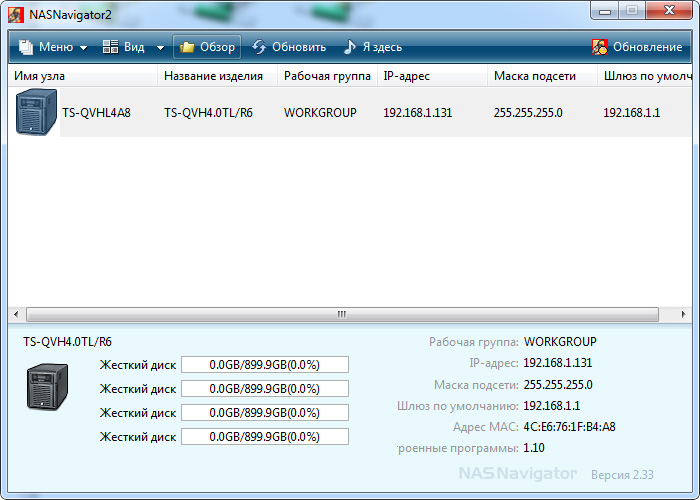The image size is (700, 500).
Task: Open Обновление firmware update
Action: coord(637,47)
